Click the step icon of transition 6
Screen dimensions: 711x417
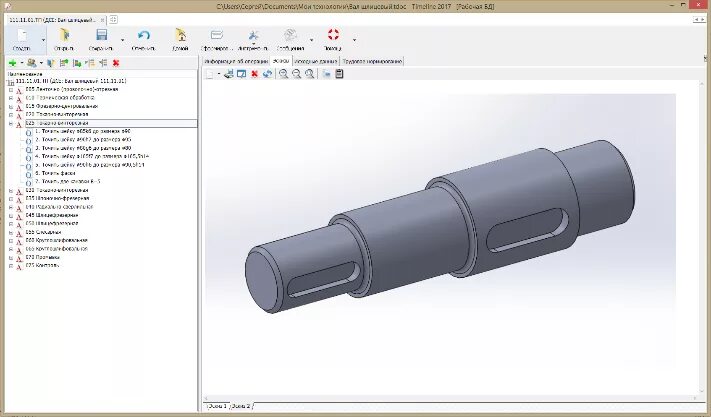(29, 175)
